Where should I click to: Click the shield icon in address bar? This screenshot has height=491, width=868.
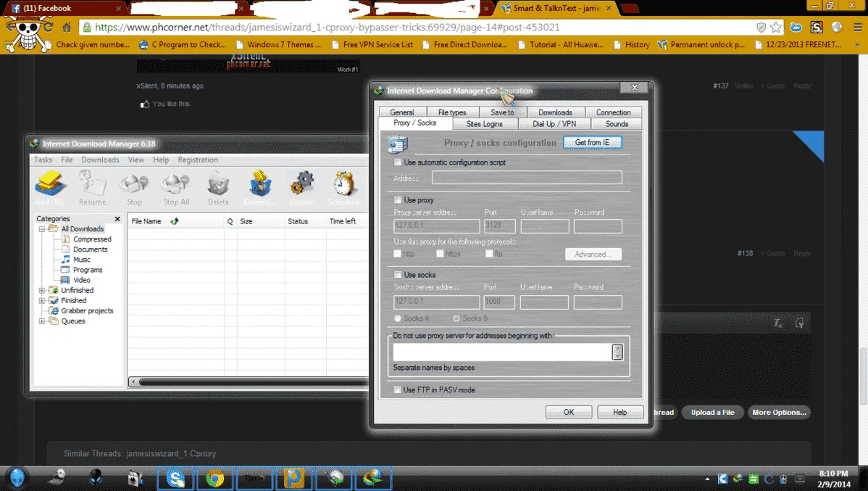(761, 27)
